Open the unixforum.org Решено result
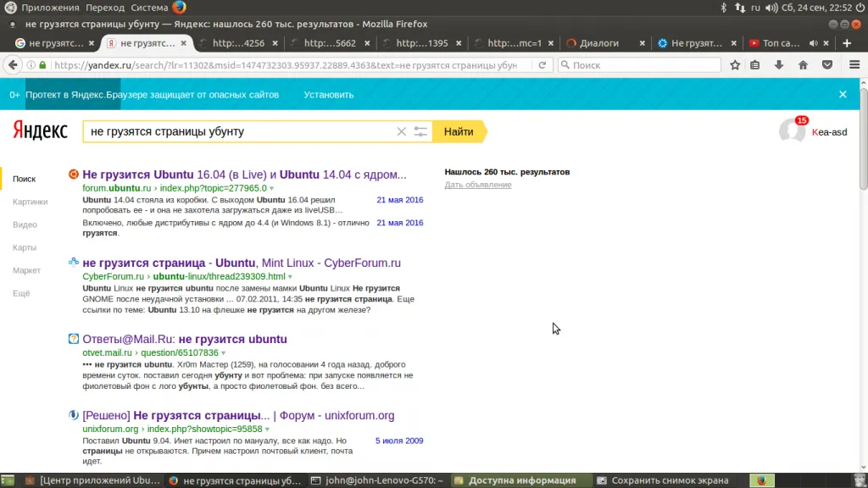868x488 pixels. (x=238, y=415)
